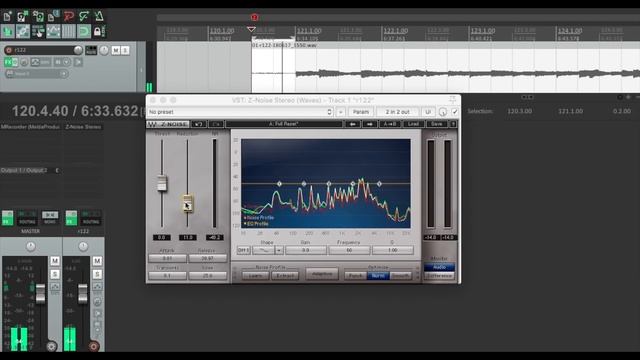This screenshot has width=640, height=360.
Task: Click the Z-Noise redo button
Action: click(216, 124)
